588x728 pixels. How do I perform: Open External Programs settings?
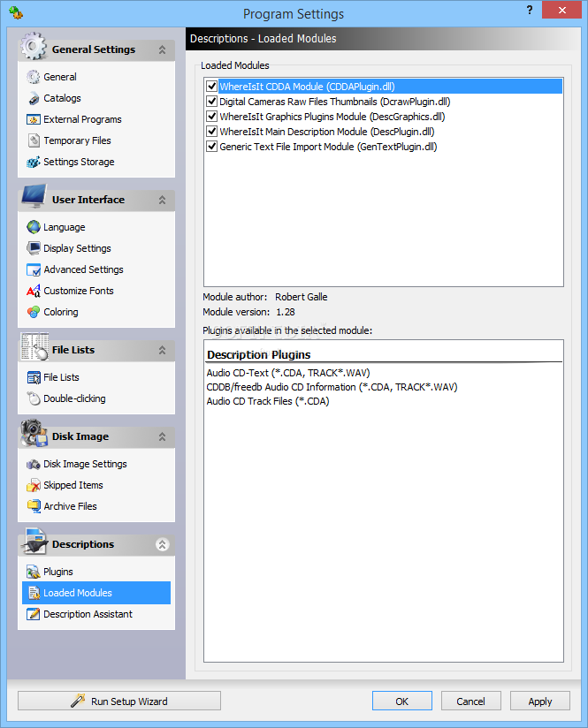click(82, 119)
